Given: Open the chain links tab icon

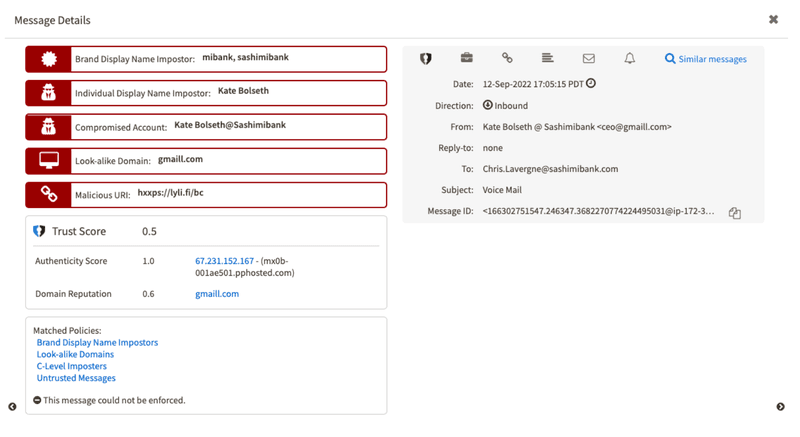Looking at the screenshot, I should pyautogui.click(x=507, y=58).
